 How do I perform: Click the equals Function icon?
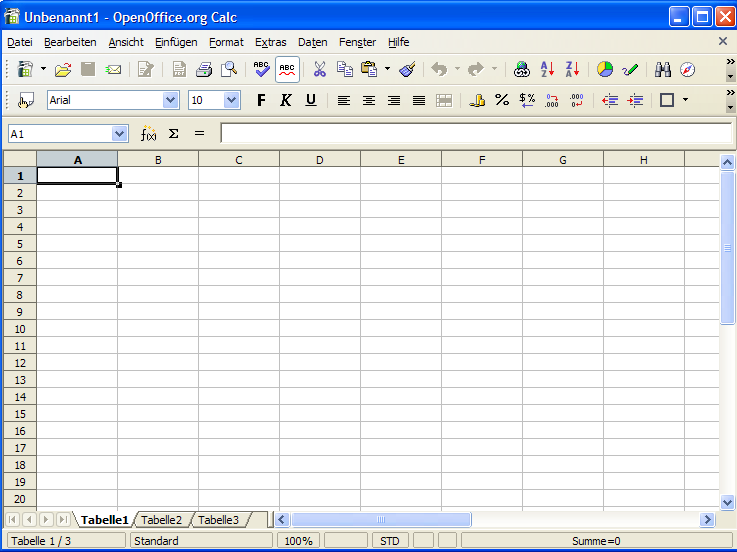coord(199,134)
